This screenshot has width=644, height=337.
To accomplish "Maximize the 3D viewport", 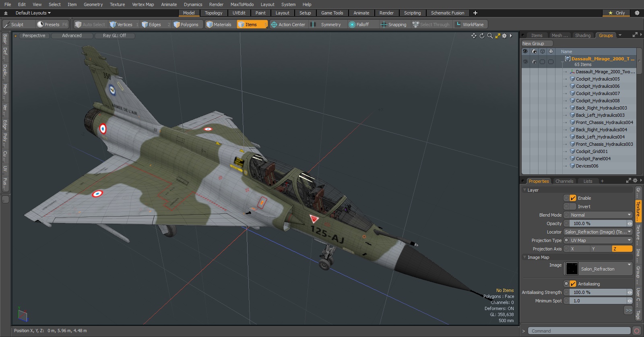I will (x=497, y=36).
